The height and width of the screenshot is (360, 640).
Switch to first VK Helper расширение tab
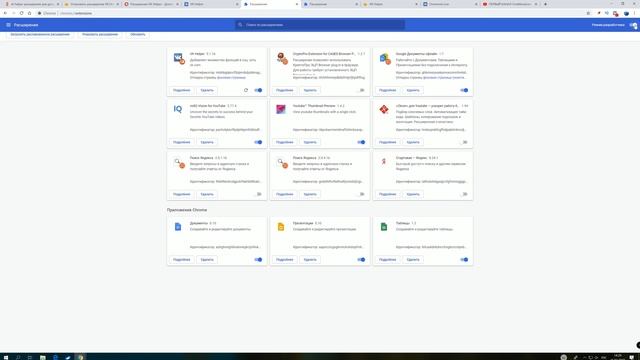pyautogui.click(x=33, y=4)
